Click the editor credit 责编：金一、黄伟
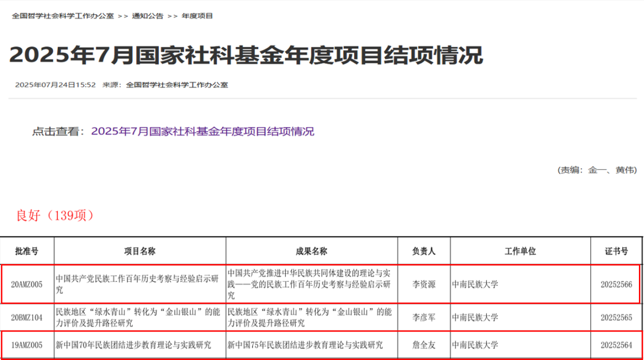 [596, 170]
